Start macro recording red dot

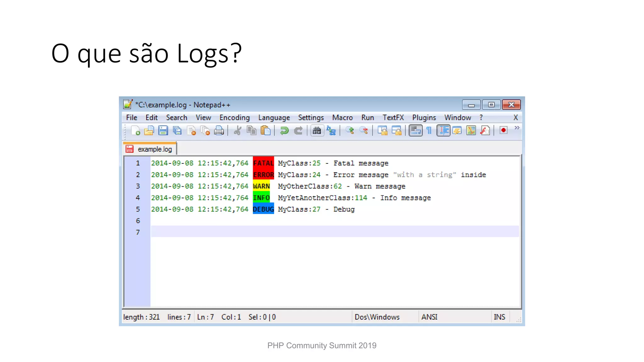(x=503, y=130)
